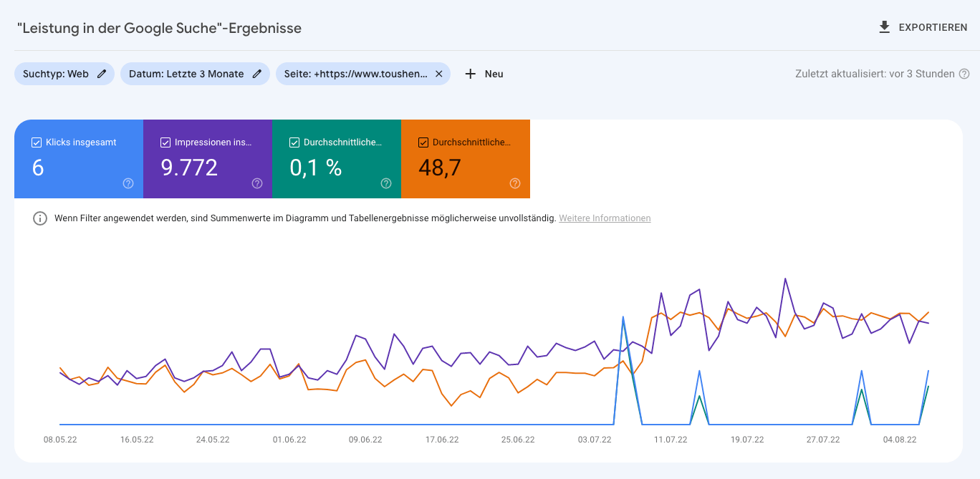Open the Datum: Letzte 3 Monate chip
The height and width of the screenshot is (479, 980).
point(186,74)
